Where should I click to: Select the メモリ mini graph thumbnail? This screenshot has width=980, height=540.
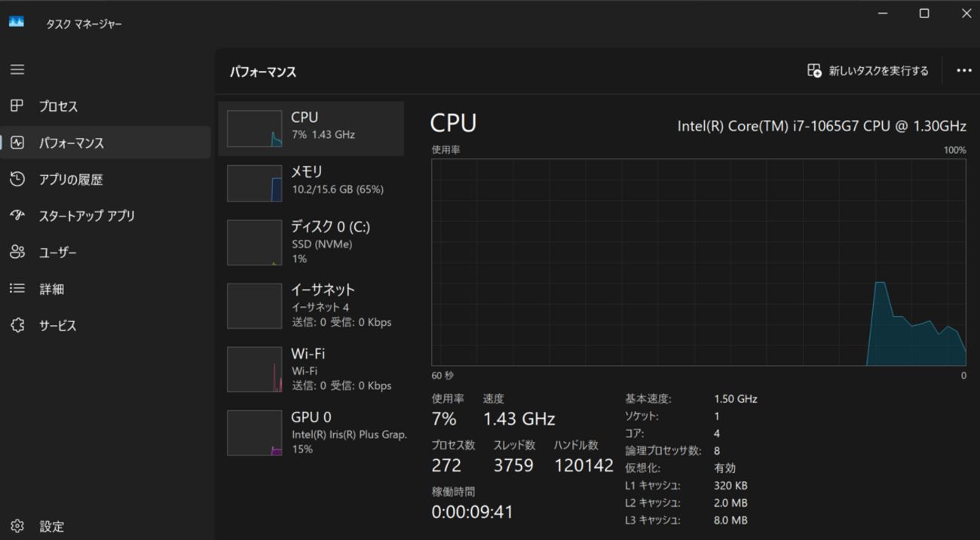254,183
